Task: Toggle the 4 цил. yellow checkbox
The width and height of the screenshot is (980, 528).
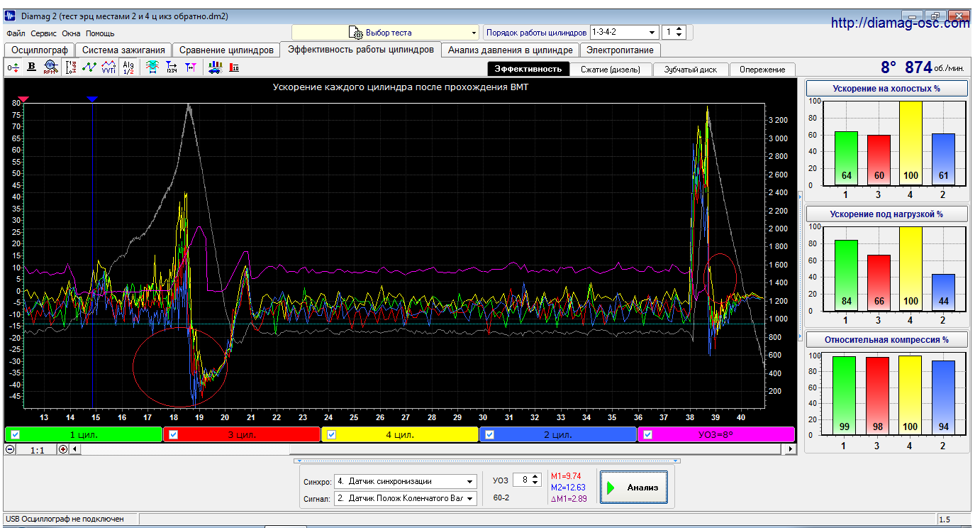Action: point(331,434)
